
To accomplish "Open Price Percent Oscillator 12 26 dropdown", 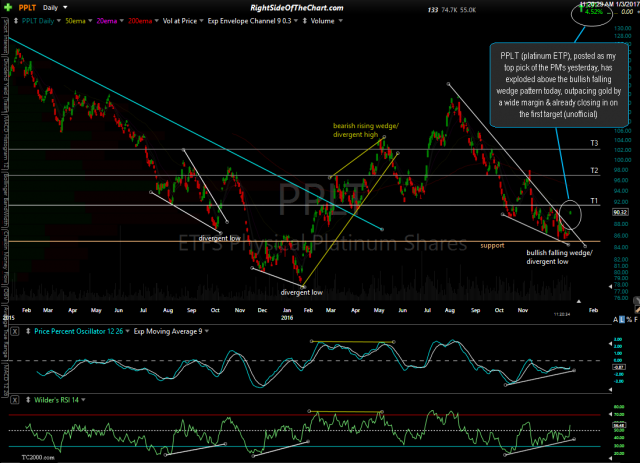I will (x=128, y=331).
